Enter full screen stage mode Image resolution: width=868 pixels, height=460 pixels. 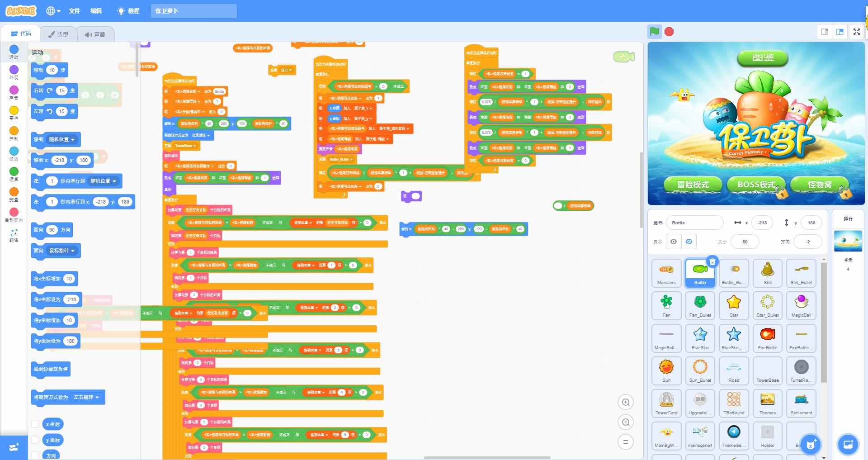856,32
